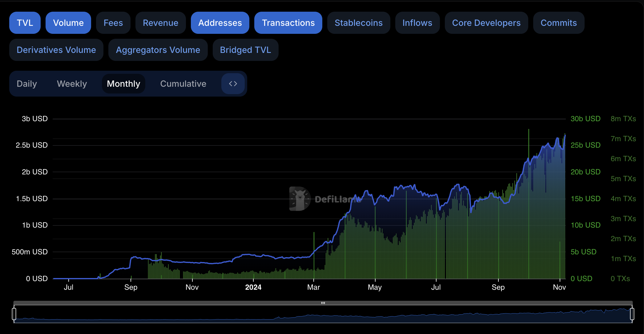Click the '2024' x-axis label
The image size is (644, 334).
[x=253, y=287]
